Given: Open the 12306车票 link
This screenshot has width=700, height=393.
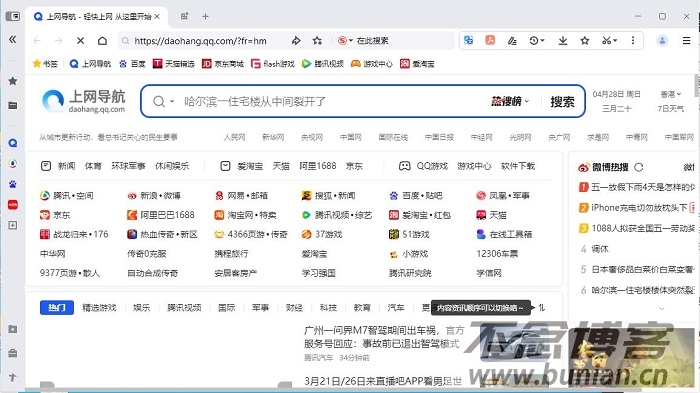Looking at the screenshot, I should pos(497,254).
